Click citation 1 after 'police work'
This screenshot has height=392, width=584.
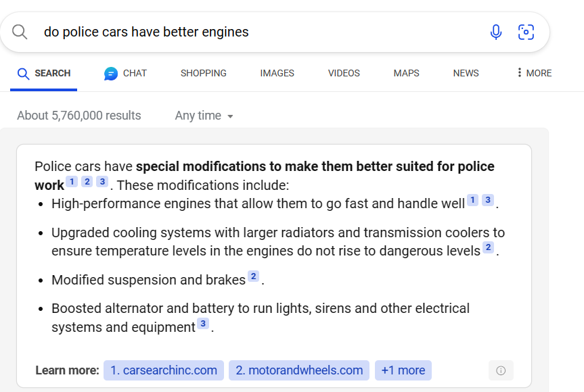point(72,182)
